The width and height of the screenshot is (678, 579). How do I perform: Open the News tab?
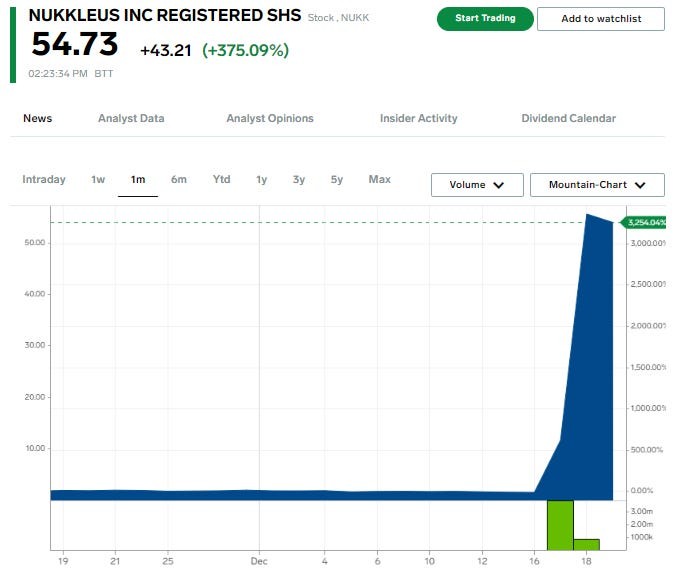pyautogui.click(x=38, y=118)
